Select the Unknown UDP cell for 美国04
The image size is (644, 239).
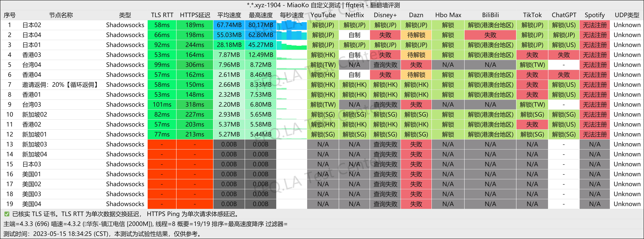pos(627,204)
